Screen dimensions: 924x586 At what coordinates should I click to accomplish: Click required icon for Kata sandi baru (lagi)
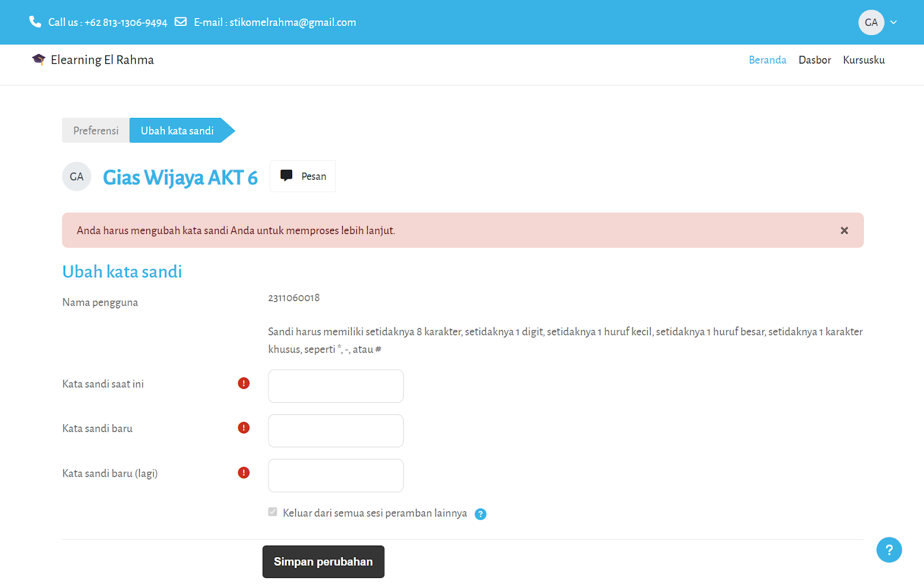point(244,473)
